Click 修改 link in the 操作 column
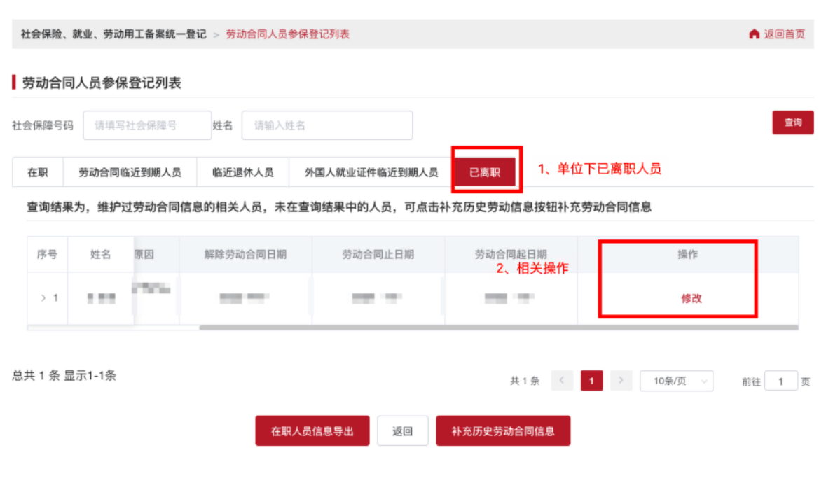826x504 pixels. click(x=691, y=298)
